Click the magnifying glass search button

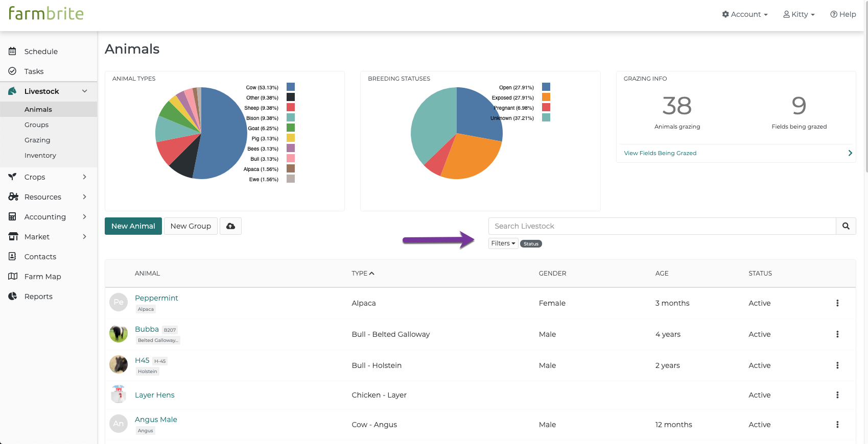(846, 226)
